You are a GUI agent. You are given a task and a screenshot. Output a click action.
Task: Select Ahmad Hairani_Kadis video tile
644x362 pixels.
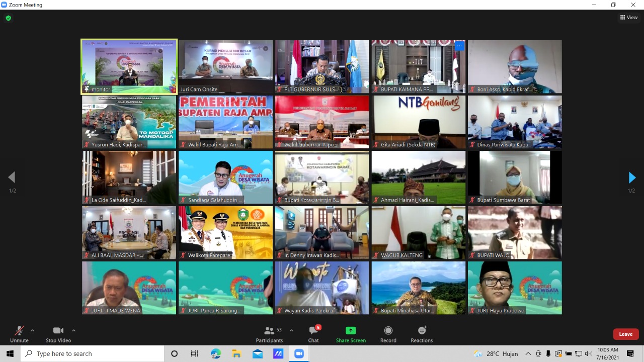[419, 177]
